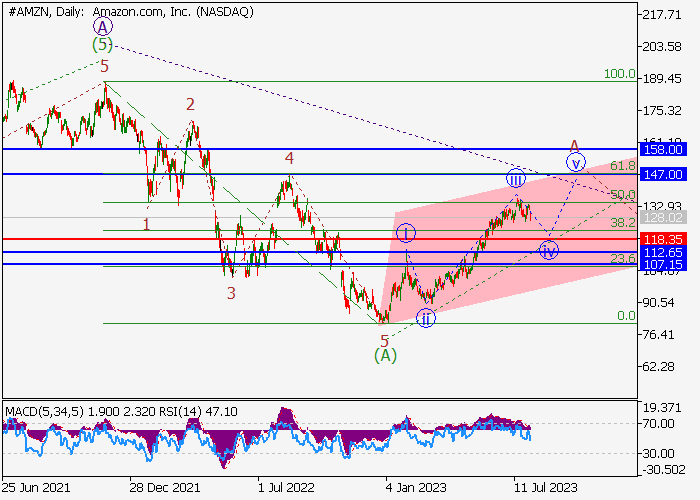Select the circled wave iv marker
The height and width of the screenshot is (500, 700).
coord(549,250)
